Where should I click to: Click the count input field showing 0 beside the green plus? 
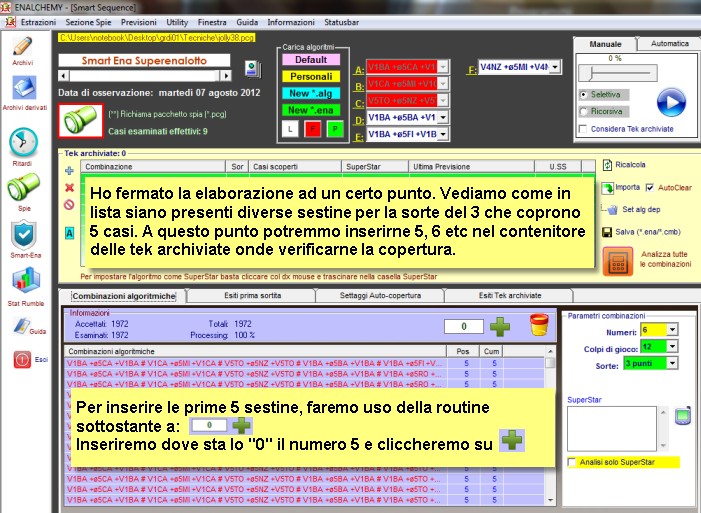coord(464,326)
